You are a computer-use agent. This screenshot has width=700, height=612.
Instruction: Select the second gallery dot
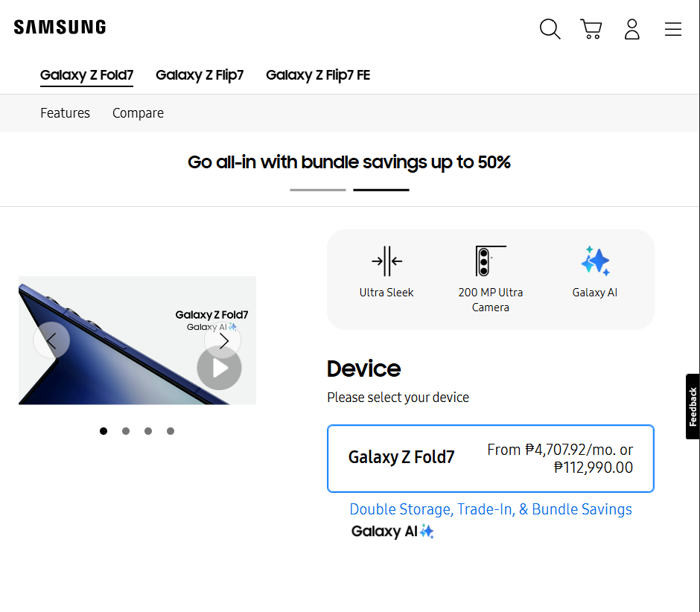coord(126,431)
